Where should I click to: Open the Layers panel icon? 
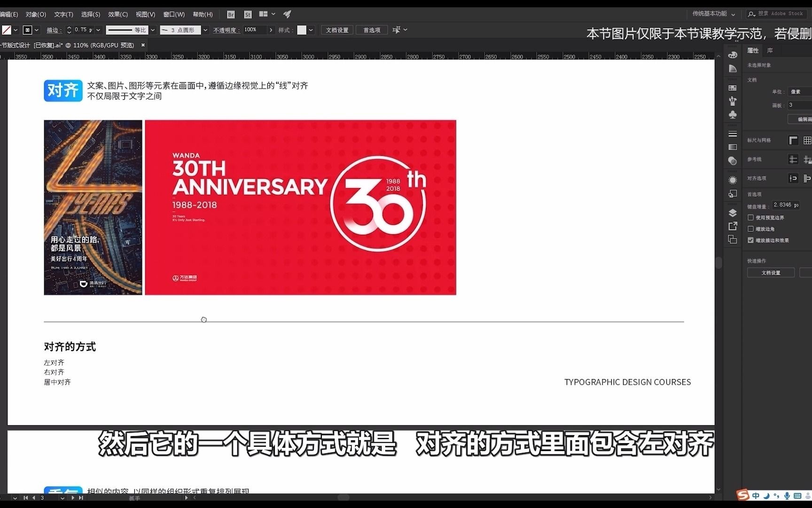[x=732, y=213]
